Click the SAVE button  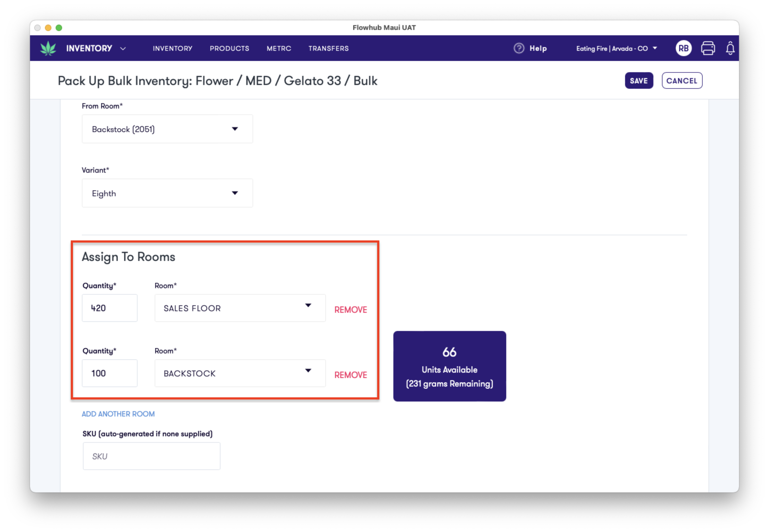pos(638,81)
